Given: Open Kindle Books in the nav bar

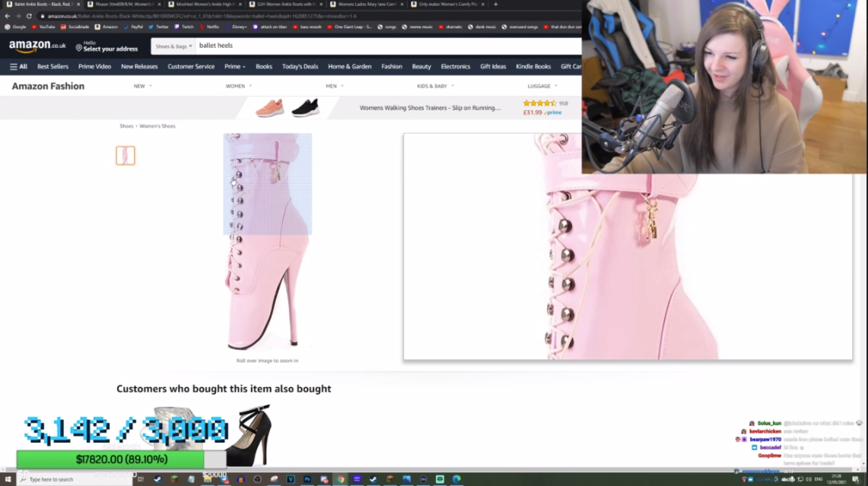Looking at the screenshot, I should (533, 66).
